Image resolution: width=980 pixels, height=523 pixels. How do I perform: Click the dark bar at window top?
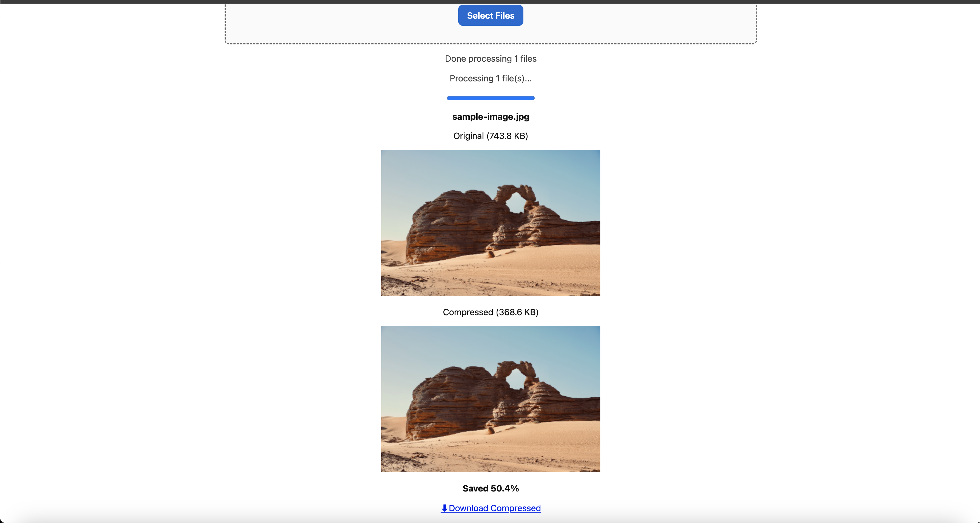(490, 2)
